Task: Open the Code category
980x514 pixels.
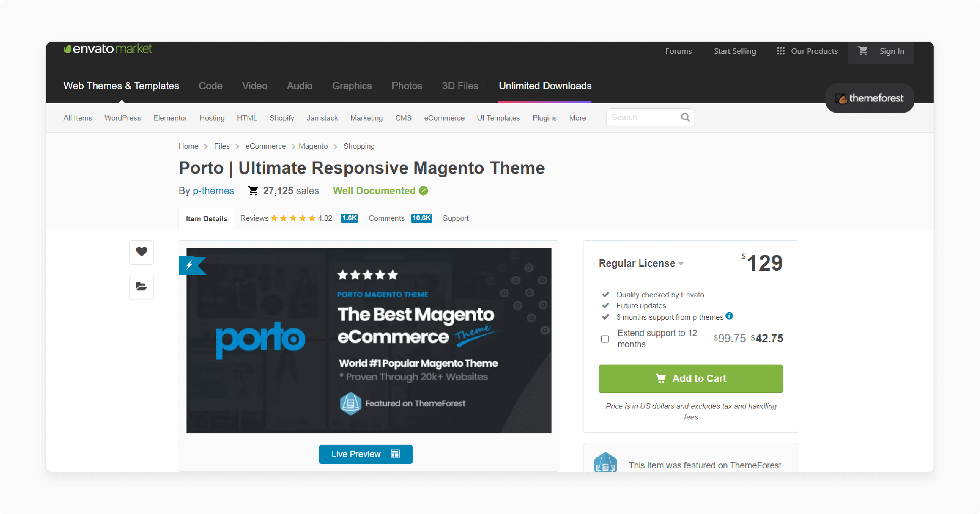Action: (x=210, y=86)
